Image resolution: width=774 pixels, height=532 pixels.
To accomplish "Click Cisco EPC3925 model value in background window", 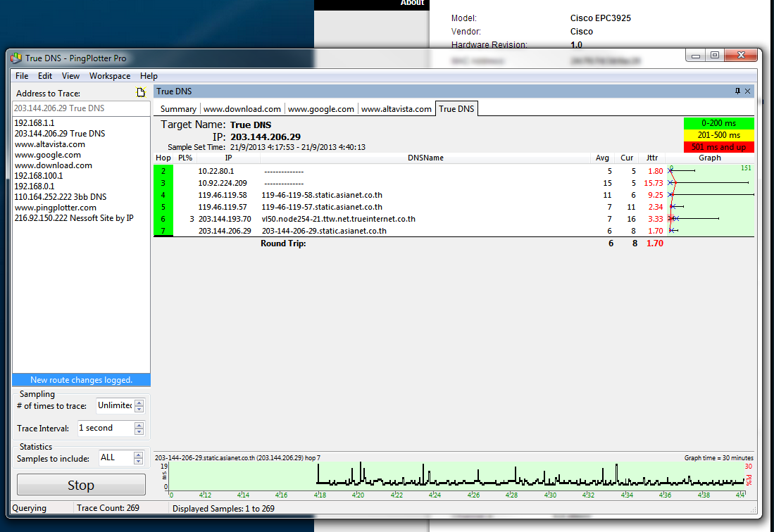I will click(600, 18).
